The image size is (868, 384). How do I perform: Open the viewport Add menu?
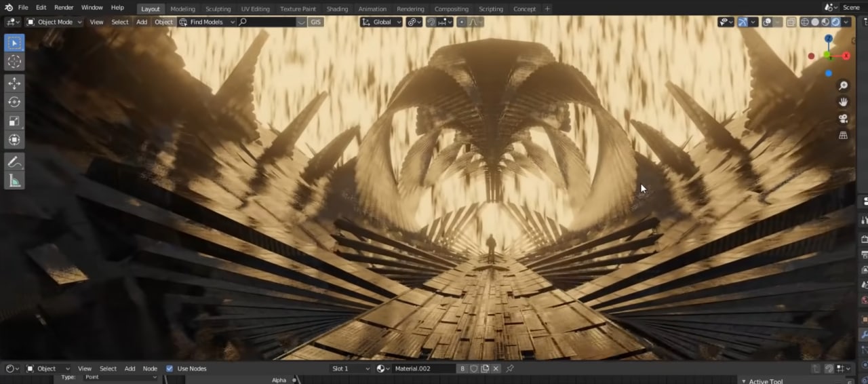[x=141, y=22]
